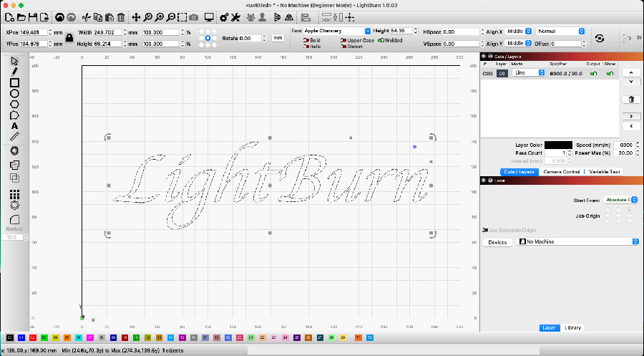Click the Zoom Out magnifier icon
Viewport: 644px width, 356px height.
click(x=171, y=17)
